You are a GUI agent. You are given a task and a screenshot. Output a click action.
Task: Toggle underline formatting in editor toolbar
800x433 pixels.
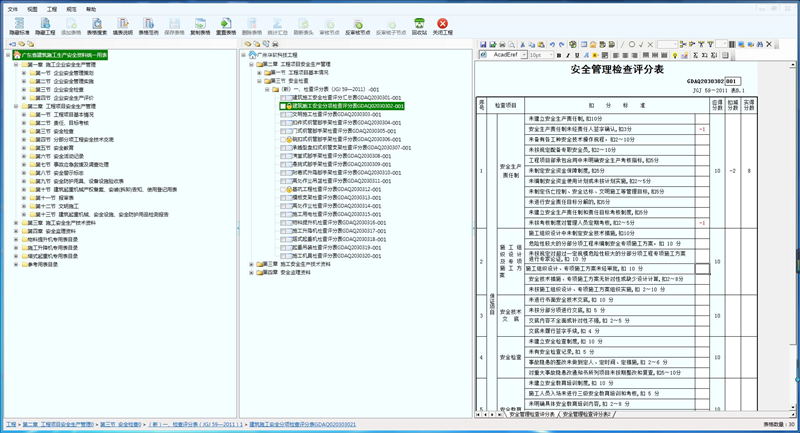(x=577, y=55)
